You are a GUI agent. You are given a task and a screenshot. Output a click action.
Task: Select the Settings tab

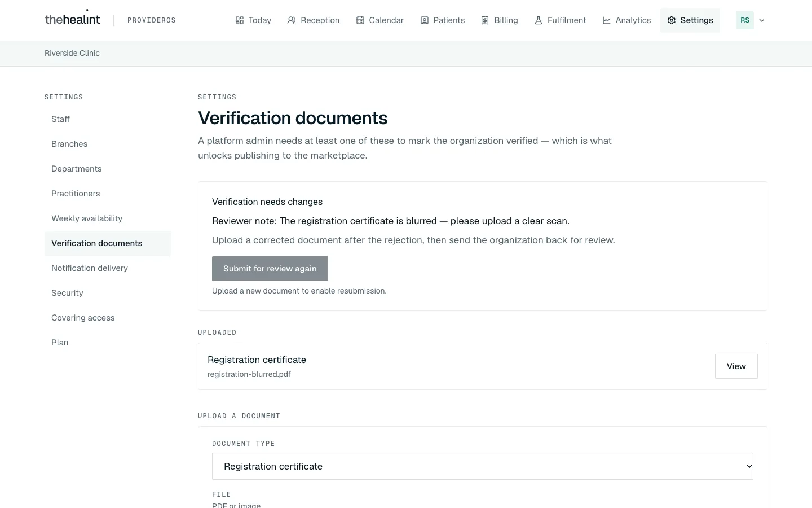pos(690,20)
